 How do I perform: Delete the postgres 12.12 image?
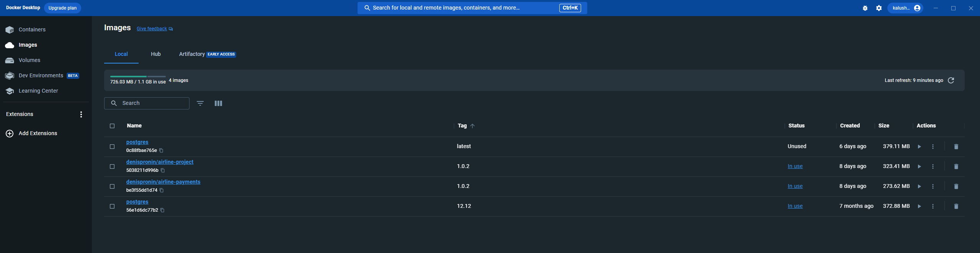956,206
